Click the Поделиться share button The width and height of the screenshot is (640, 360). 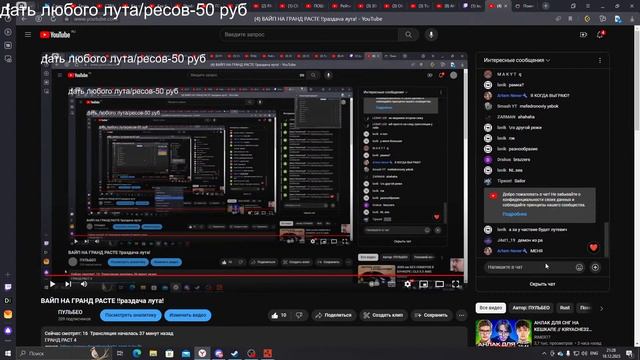click(333, 315)
